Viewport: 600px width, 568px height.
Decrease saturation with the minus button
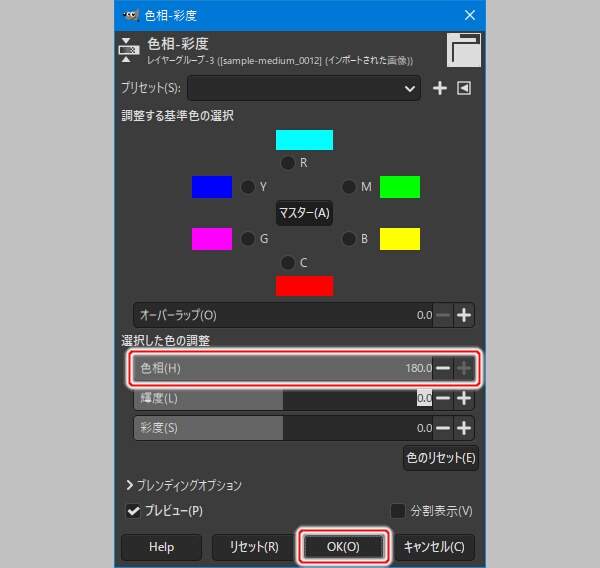(443, 428)
